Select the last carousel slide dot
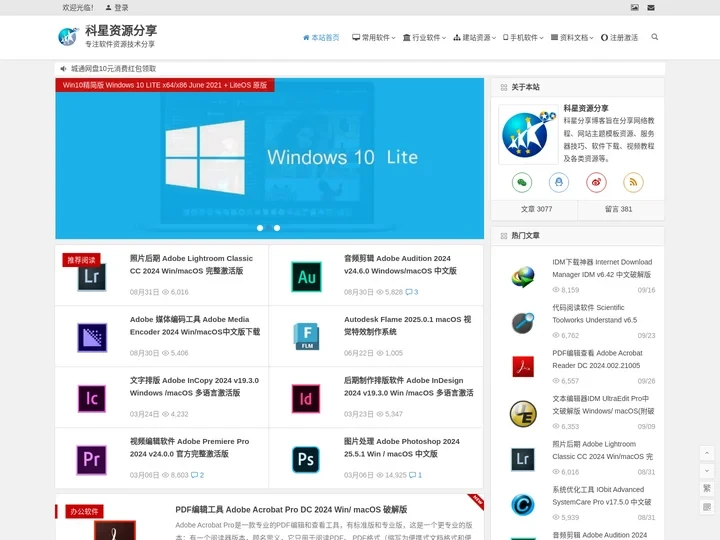Screen dimensions: 720x540 (x=277, y=228)
